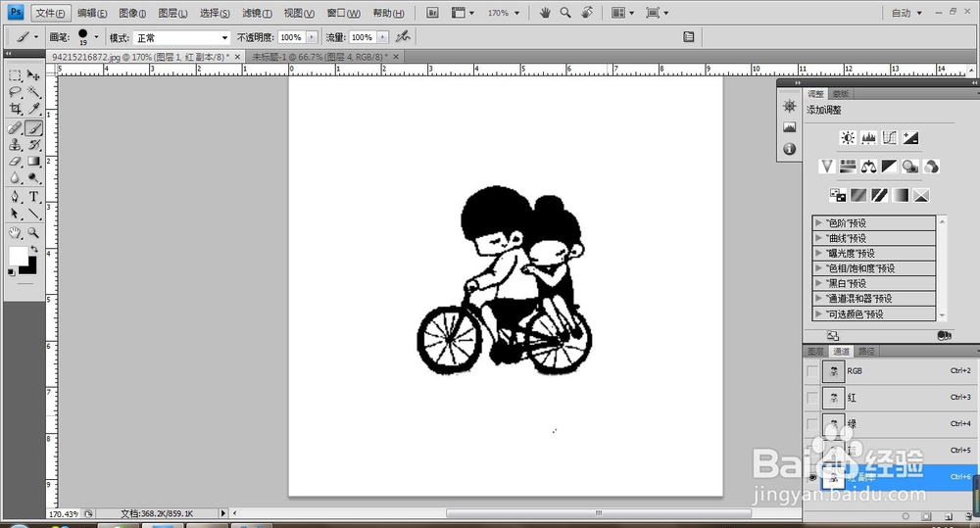Select the Eyedropper tool
This screenshot has width=980, height=528.
33,109
